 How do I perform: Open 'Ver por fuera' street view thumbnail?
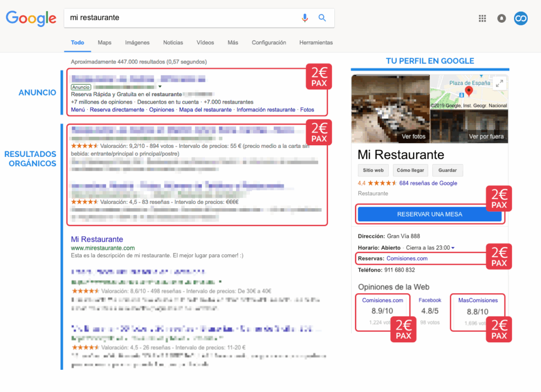click(469, 126)
